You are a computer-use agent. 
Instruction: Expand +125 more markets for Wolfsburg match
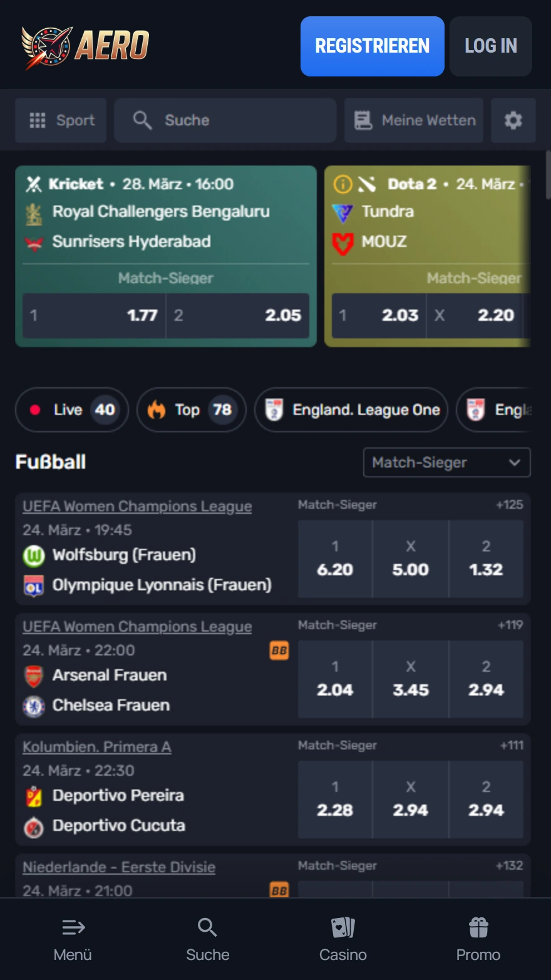pos(509,504)
